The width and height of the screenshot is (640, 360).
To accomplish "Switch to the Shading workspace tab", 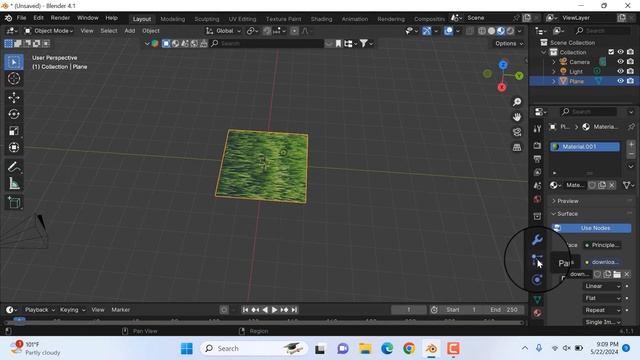I will (321, 19).
